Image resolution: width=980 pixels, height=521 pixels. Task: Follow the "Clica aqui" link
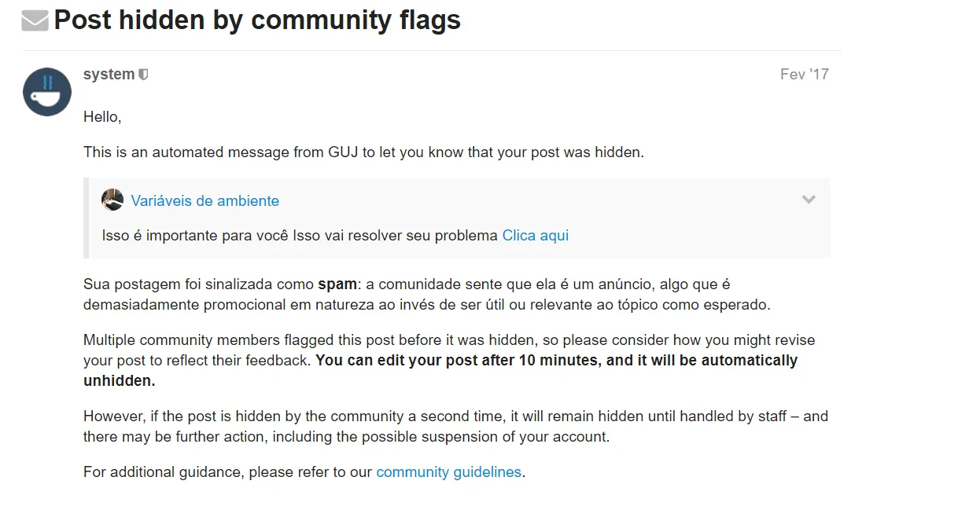[535, 235]
